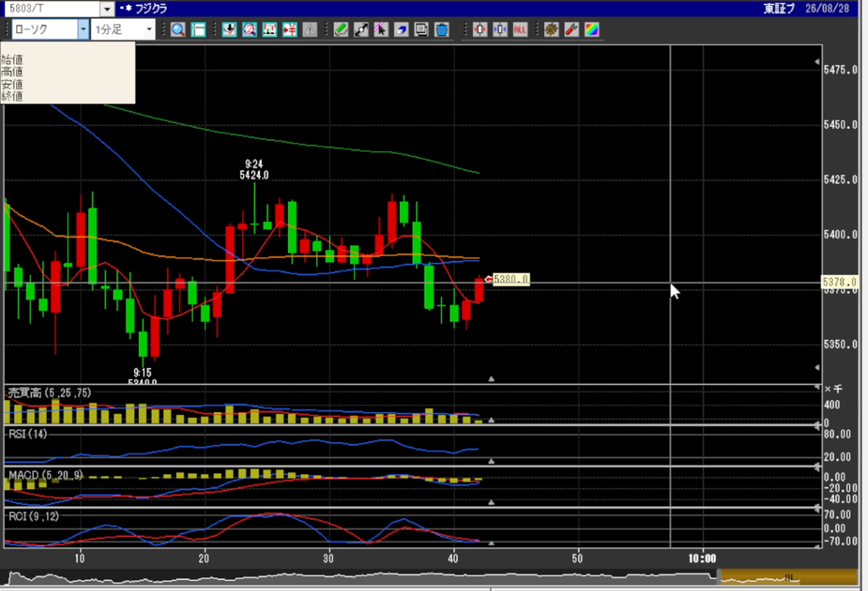Select the green pencil drawing tool
This screenshot has width=868, height=591.
pyautogui.click(x=341, y=30)
